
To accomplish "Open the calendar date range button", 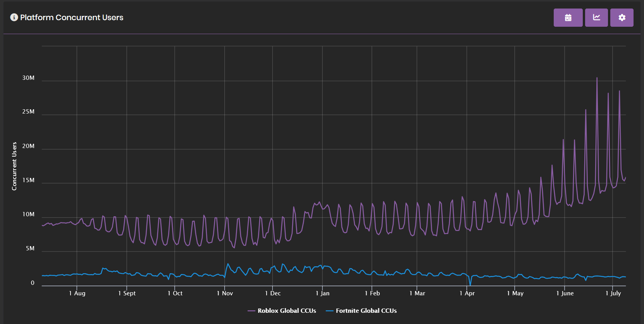I will click(568, 17).
